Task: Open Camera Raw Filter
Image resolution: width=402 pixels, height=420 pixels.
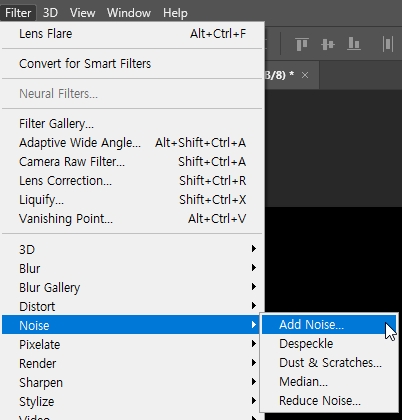Action: point(132,162)
